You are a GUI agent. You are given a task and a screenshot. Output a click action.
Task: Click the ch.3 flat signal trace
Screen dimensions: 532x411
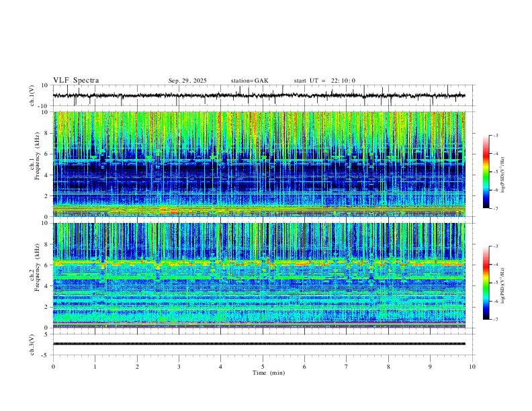click(259, 344)
